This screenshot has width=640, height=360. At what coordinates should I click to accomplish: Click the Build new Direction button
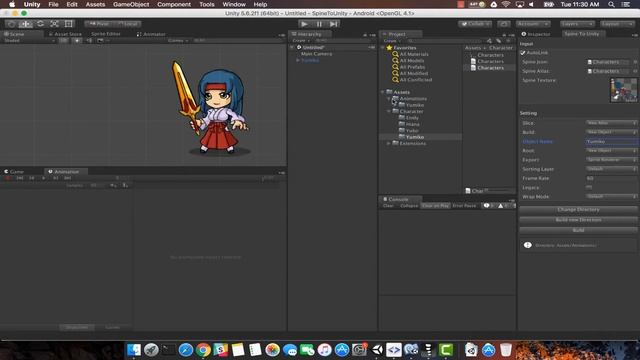click(578, 220)
